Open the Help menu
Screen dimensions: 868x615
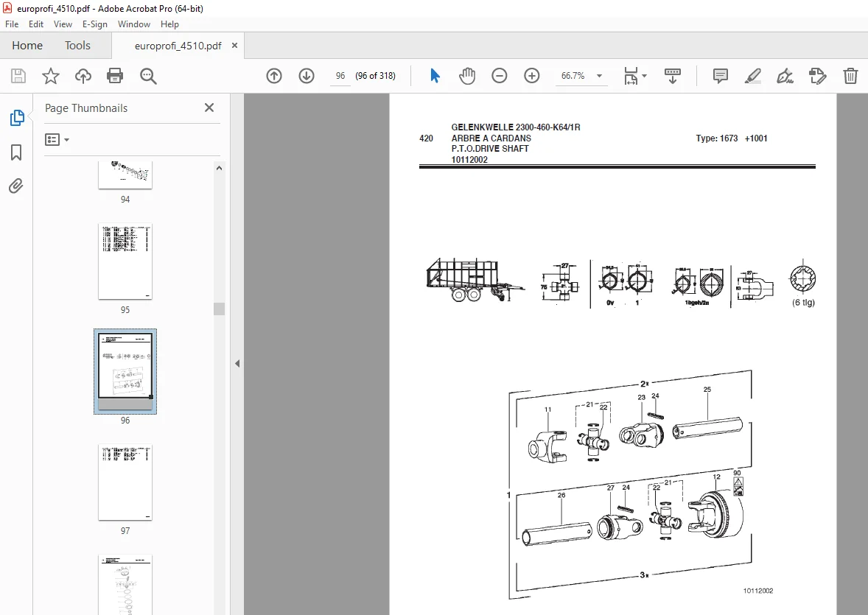click(169, 24)
